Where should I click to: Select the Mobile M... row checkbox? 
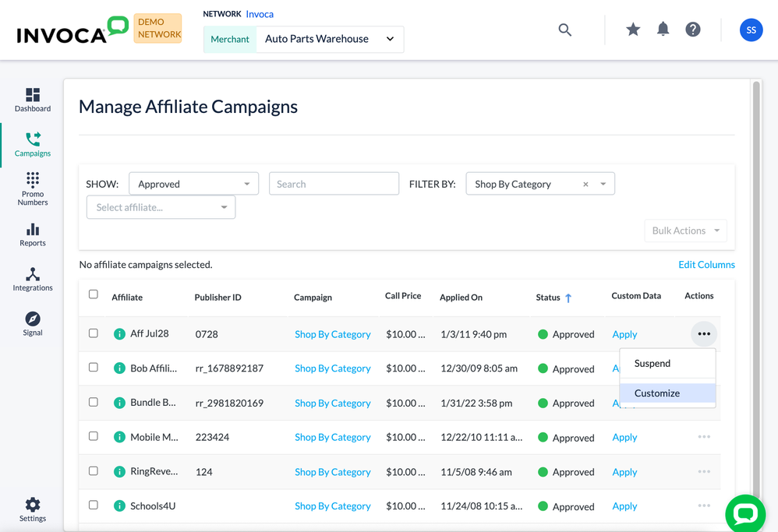pyautogui.click(x=94, y=436)
